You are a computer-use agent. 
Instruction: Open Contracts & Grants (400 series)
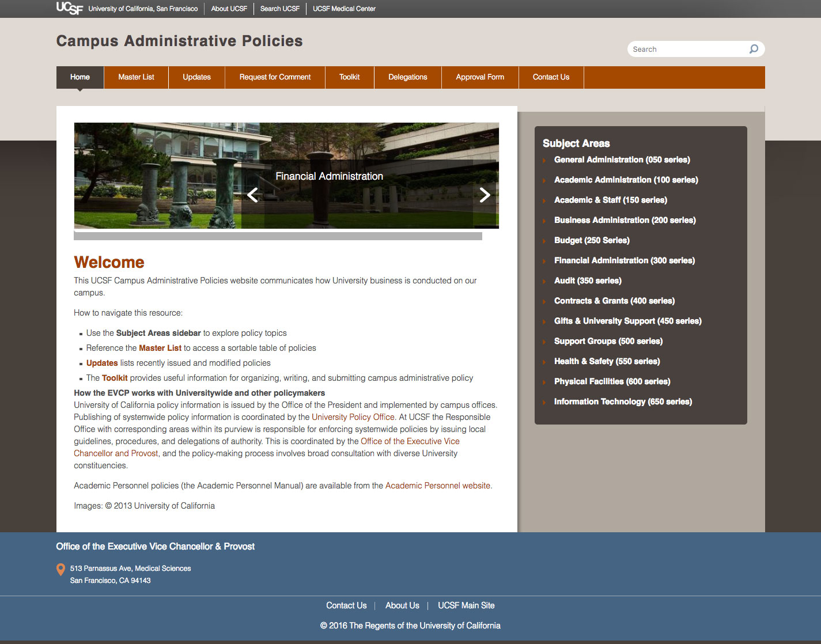click(x=614, y=301)
